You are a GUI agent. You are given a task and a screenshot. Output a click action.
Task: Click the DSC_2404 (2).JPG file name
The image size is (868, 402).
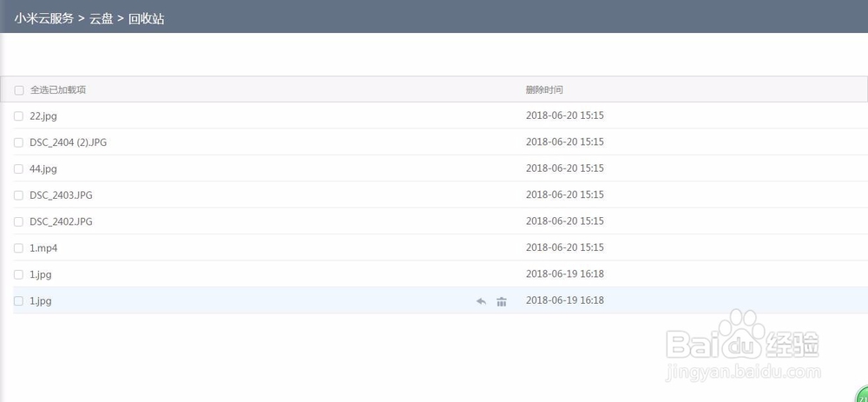coord(68,142)
